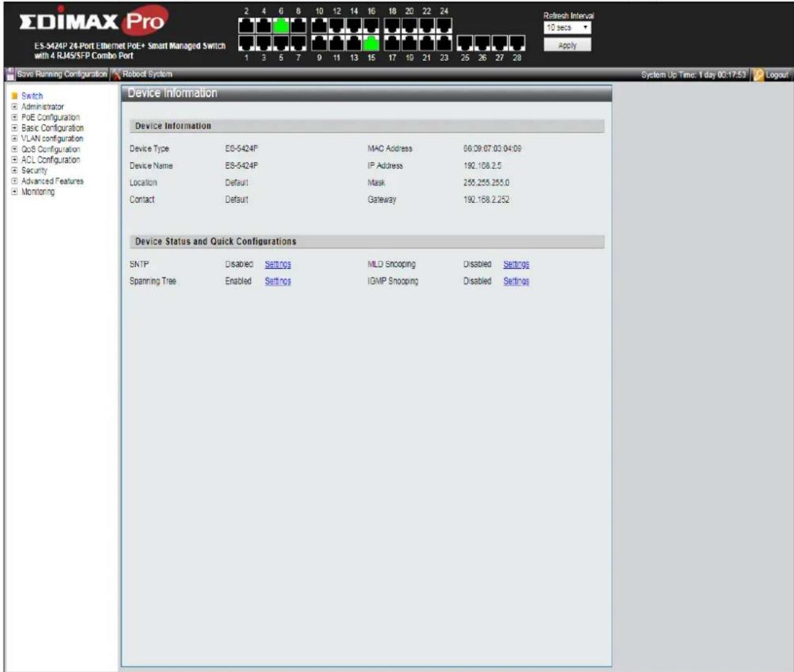This screenshot has width=794, height=672.
Task: Click port 10 icon on switch diagram
Action: click(x=319, y=26)
